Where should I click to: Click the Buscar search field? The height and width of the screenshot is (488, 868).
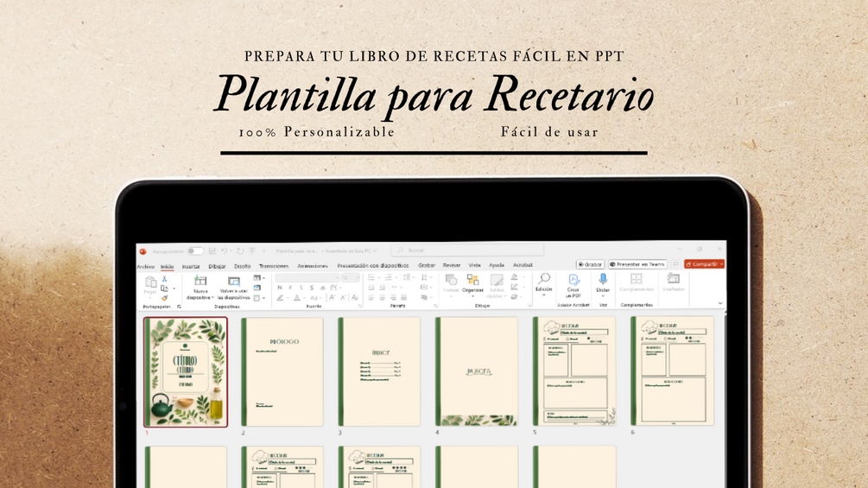tap(468, 250)
